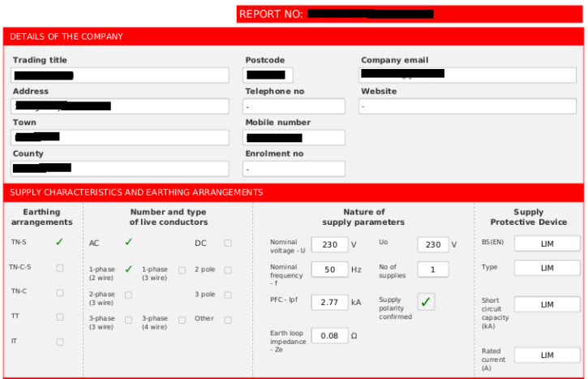Select the IT earthing checkbox
This screenshot has height=379, width=588.
[59, 342]
